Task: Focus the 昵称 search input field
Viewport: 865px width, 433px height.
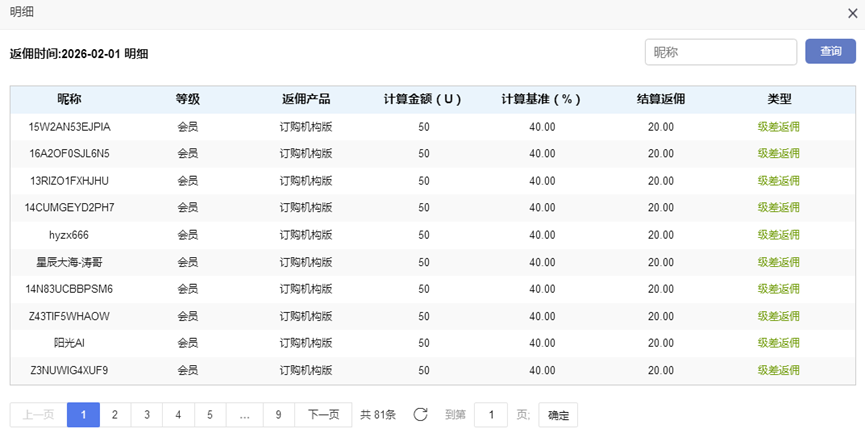Action: pyautogui.click(x=720, y=52)
